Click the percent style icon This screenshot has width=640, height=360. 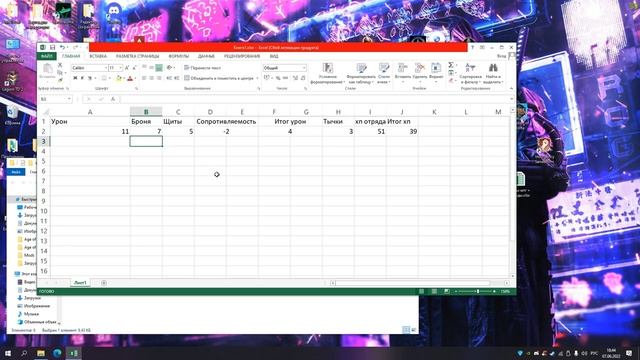(278, 78)
